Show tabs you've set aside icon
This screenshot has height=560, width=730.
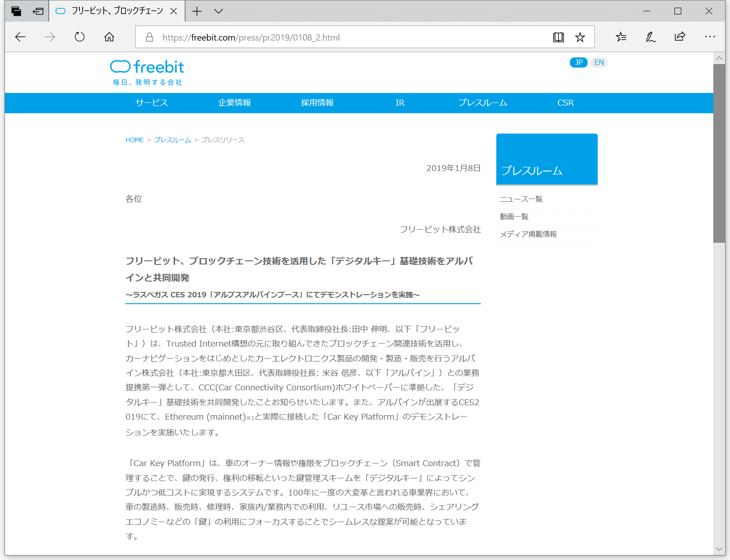point(16,11)
